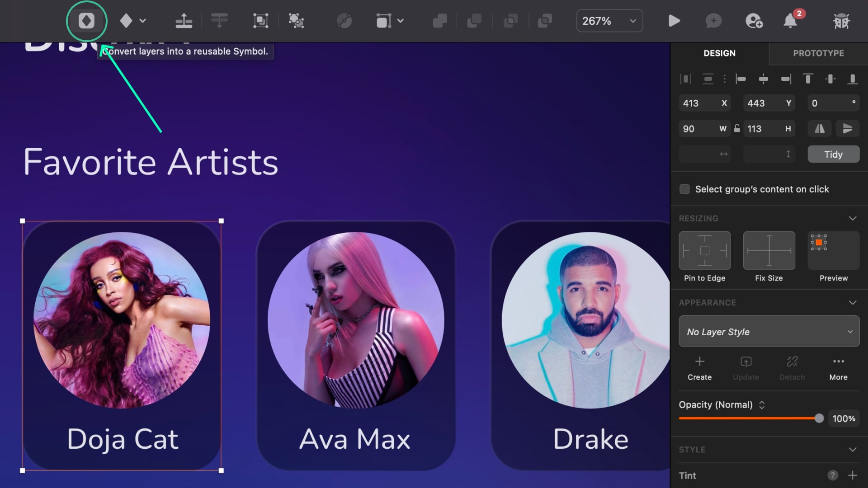Collapse the Resizing section
The image size is (868, 488).
click(853, 218)
